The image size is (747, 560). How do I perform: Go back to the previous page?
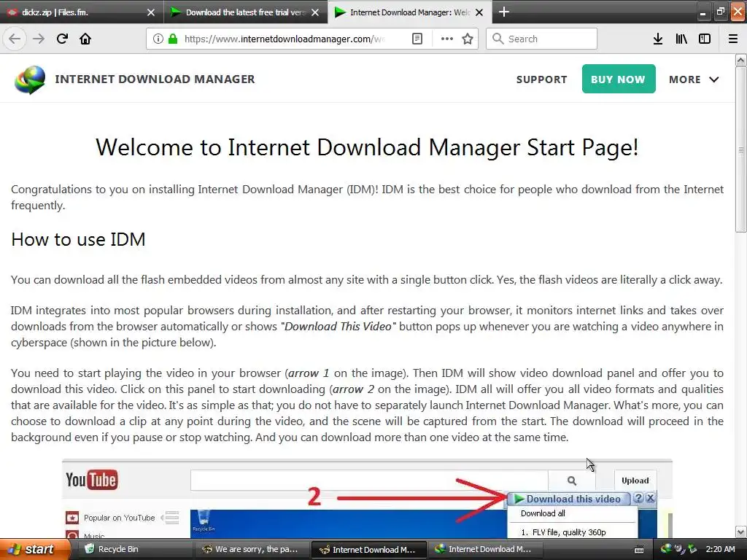click(x=15, y=39)
